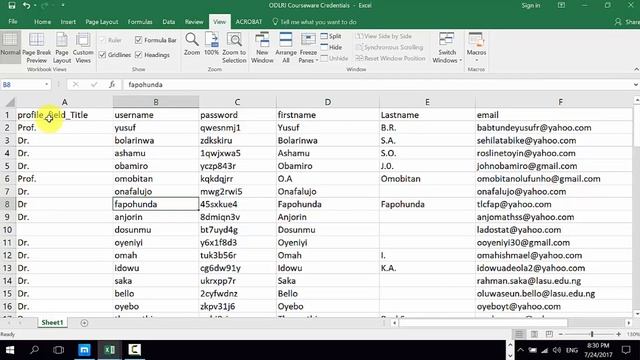Viewport: 640px width, 360px height.
Task: Open Custom Views
Action: [x=83, y=48]
